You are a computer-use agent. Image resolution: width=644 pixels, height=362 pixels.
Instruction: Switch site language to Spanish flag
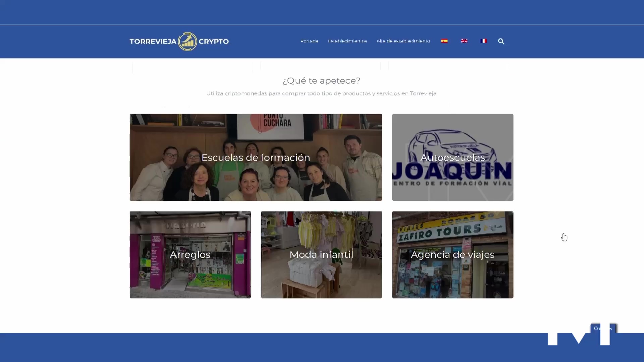pos(444,41)
